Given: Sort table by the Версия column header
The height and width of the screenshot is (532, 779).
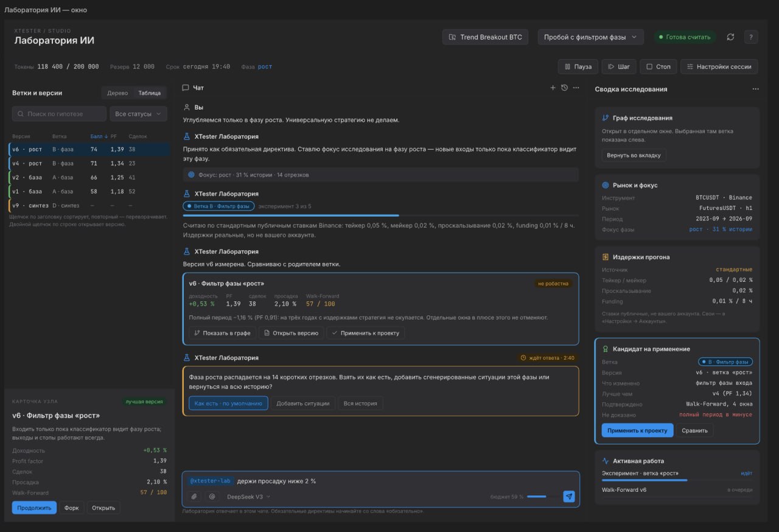Looking at the screenshot, I should [x=21, y=136].
